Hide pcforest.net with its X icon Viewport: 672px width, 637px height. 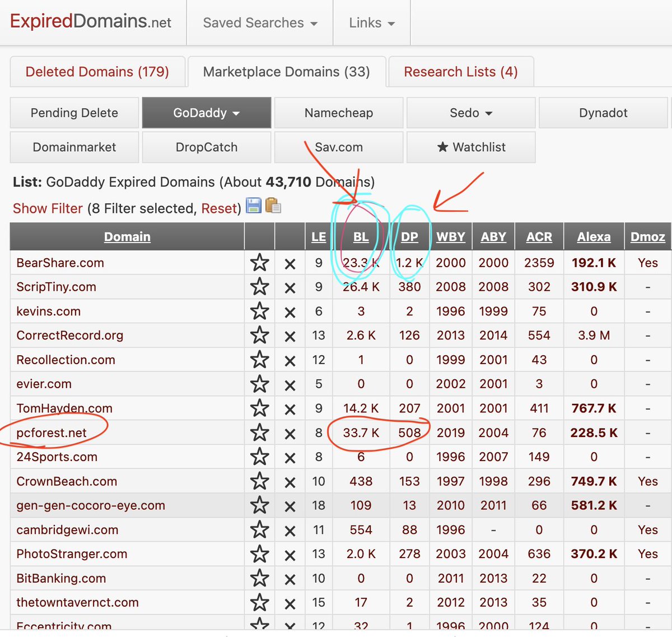pyautogui.click(x=290, y=434)
